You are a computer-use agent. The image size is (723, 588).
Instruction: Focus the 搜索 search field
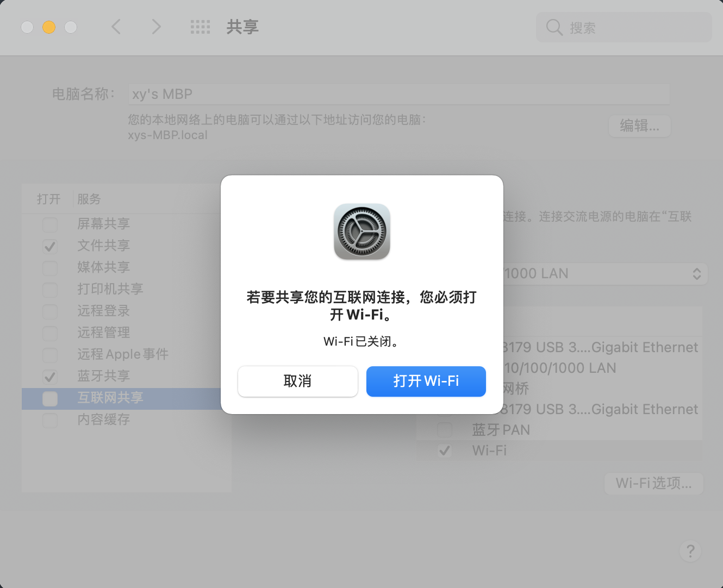[x=624, y=27]
